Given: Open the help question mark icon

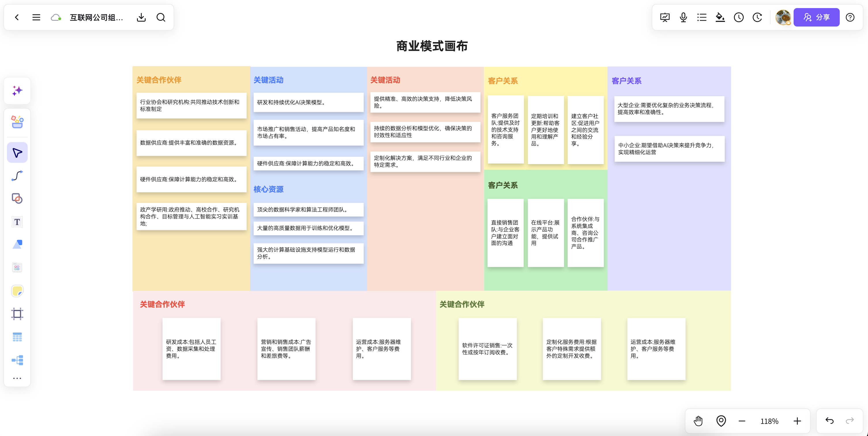Looking at the screenshot, I should tap(850, 17).
